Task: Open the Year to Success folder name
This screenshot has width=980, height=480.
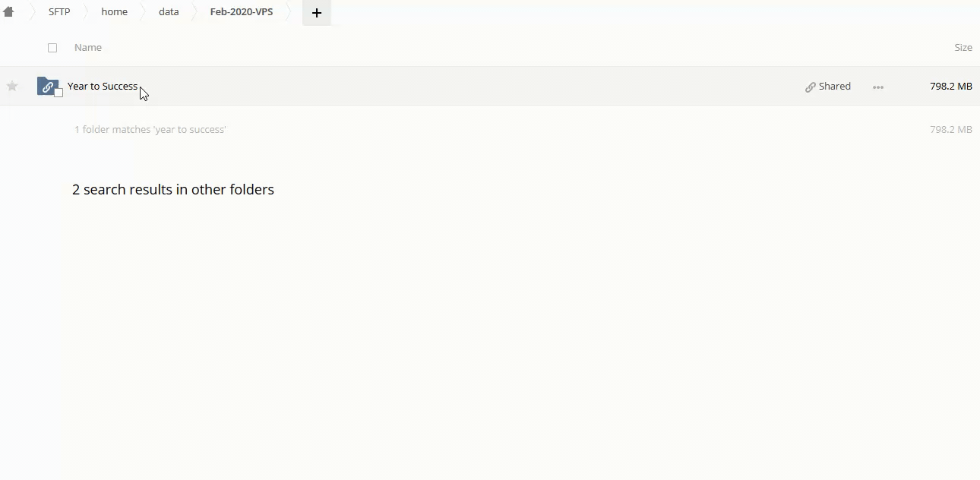Action: 103,87
